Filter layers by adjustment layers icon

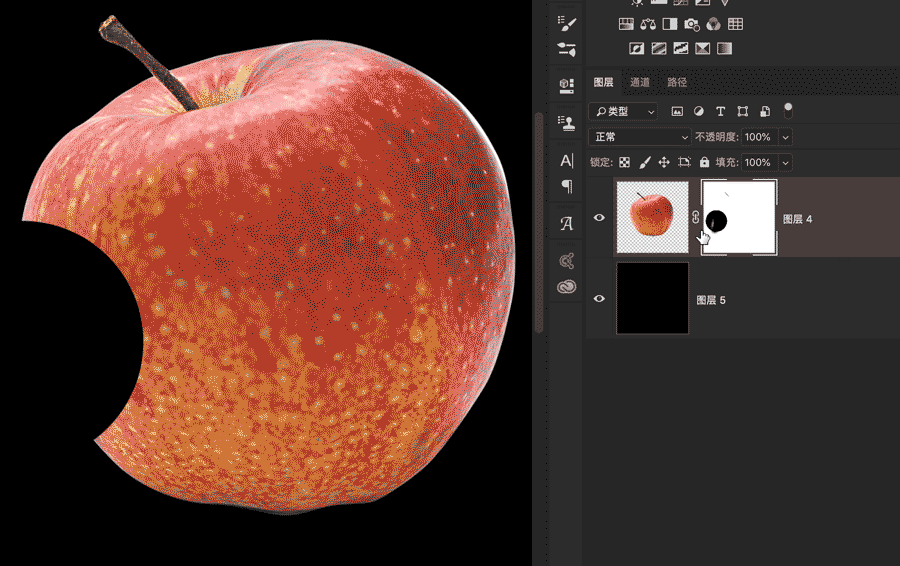(699, 111)
